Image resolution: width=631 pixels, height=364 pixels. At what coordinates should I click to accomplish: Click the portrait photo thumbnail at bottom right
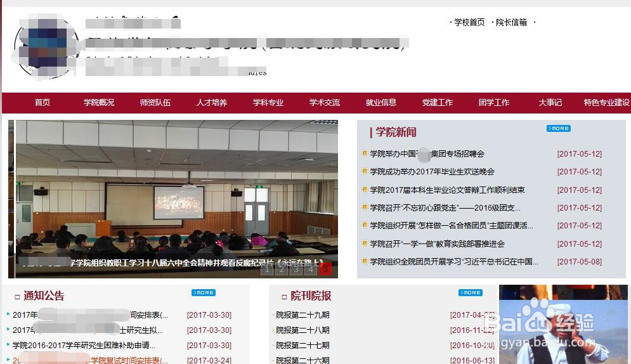pos(563,324)
